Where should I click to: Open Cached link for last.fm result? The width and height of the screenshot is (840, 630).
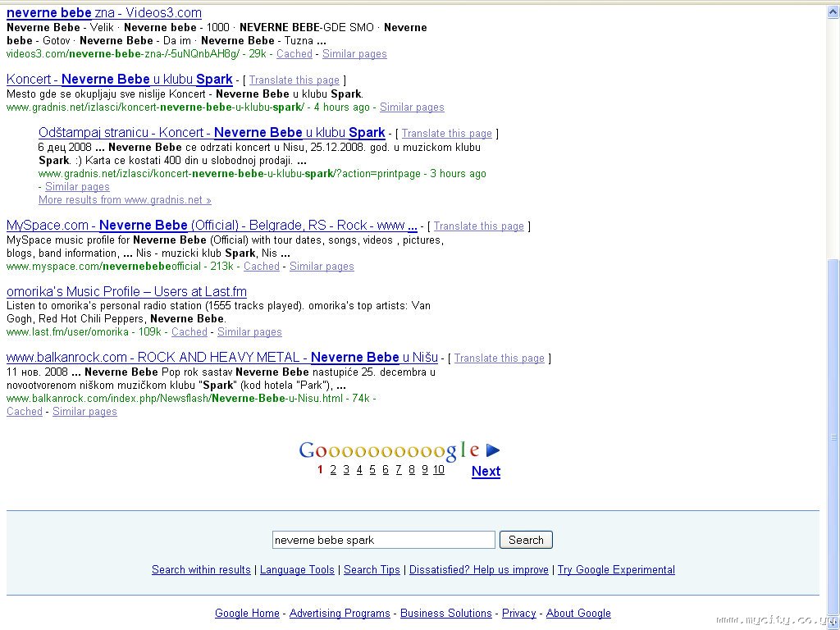point(189,331)
